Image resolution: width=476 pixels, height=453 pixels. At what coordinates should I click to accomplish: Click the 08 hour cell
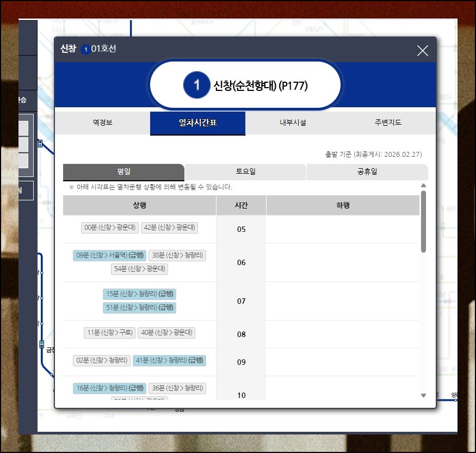(242, 334)
